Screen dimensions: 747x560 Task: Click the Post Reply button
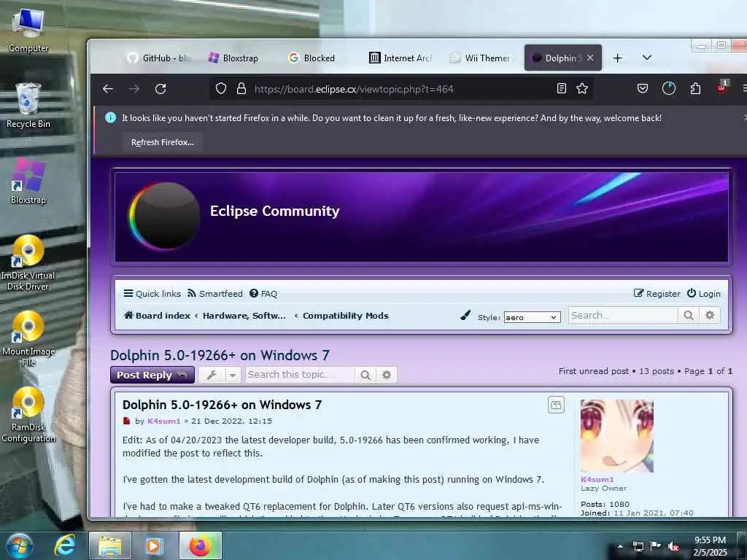(152, 375)
